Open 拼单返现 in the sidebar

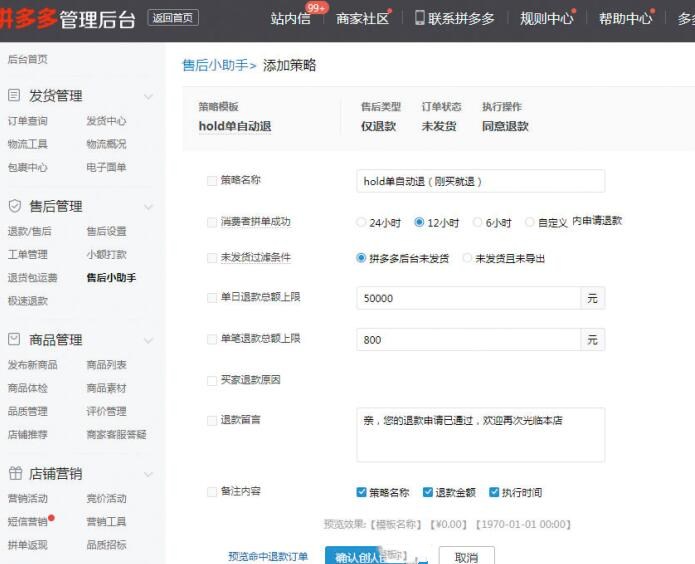click(x=27, y=544)
